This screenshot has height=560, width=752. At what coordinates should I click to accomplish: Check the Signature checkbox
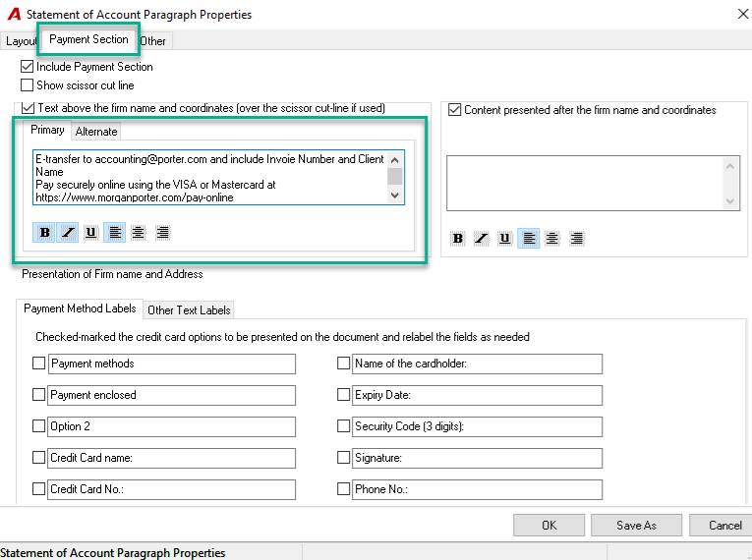pos(343,458)
